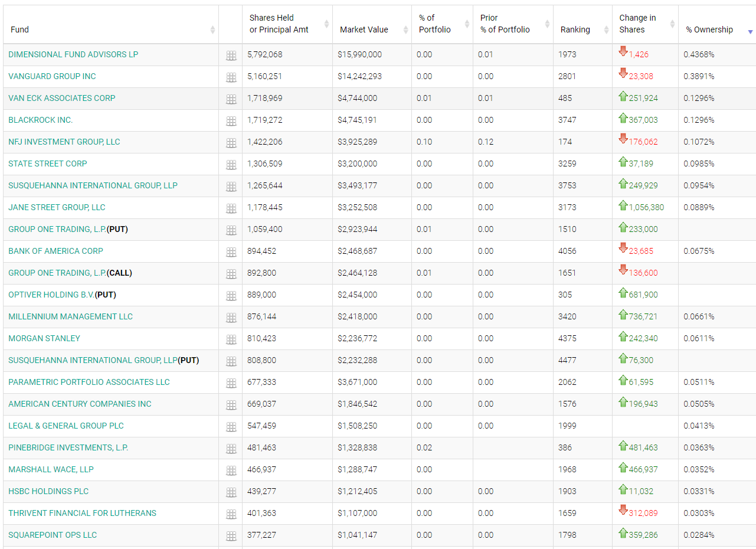Open DIMENSIONAL FUND ADVISORS LP link
Viewport: 756px width, 549px height.
[x=73, y=54]
